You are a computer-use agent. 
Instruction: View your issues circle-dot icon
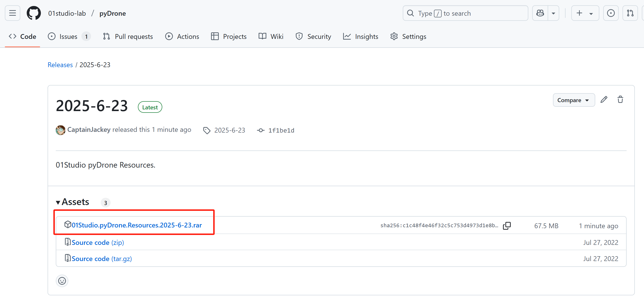[610, 13]
